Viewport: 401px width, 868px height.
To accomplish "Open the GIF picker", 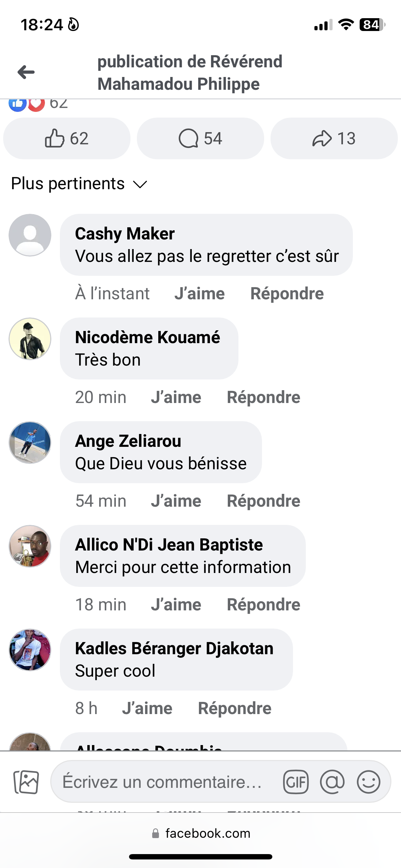I will 295,782.
